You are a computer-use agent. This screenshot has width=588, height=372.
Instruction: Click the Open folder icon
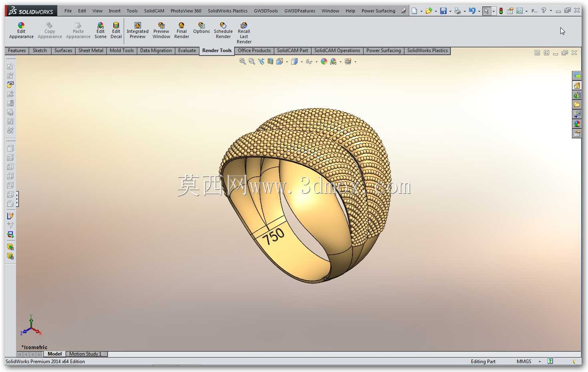429,11
